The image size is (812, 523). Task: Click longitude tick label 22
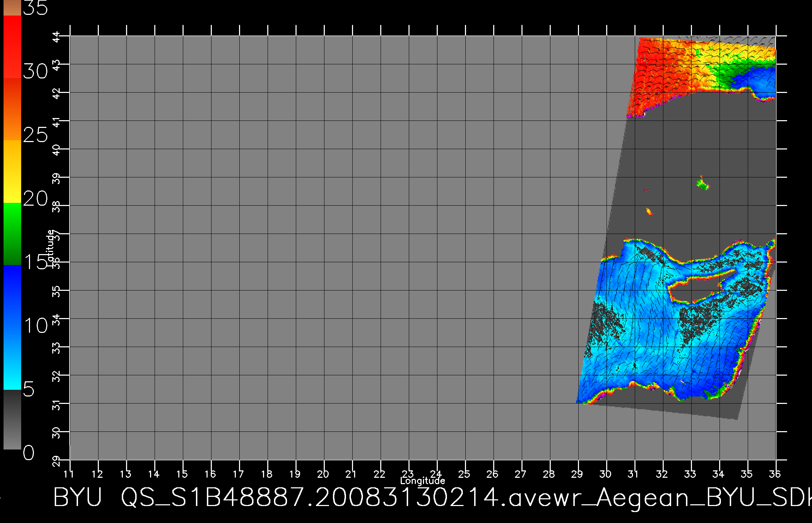(x=380, y=474)
